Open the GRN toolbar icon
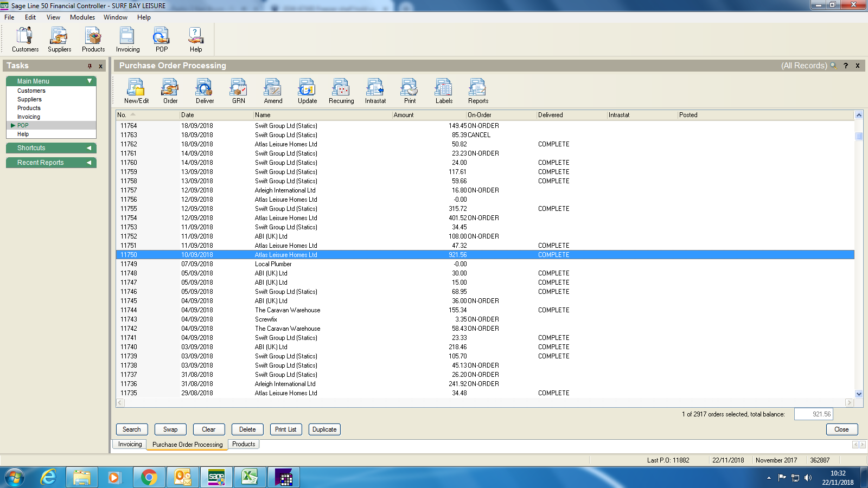 [238, 91]
